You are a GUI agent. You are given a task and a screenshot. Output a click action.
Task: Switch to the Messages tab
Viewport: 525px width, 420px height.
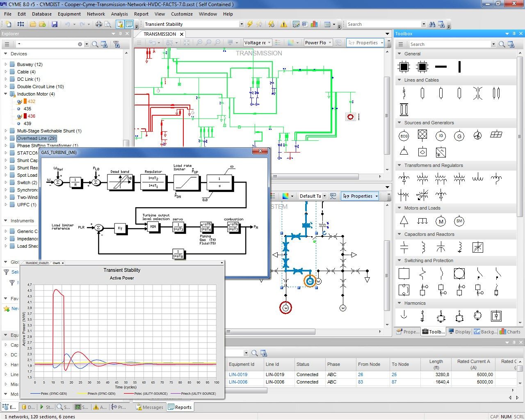coord(150,407)
